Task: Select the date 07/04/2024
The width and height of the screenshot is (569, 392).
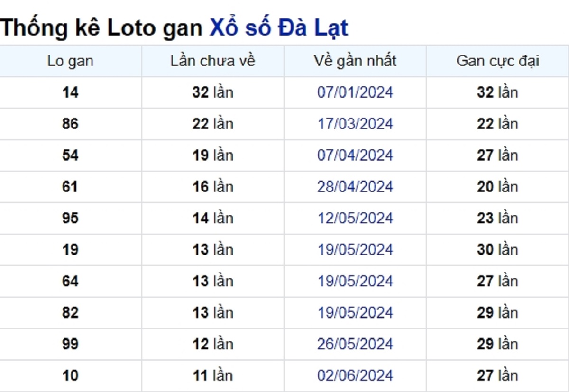Action: tap(355, 155)
